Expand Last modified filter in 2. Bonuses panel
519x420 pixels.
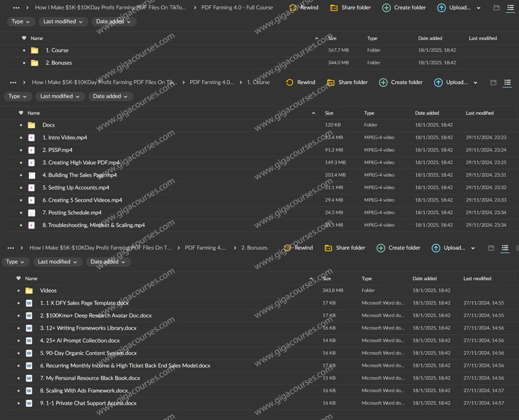click(57, 262)
